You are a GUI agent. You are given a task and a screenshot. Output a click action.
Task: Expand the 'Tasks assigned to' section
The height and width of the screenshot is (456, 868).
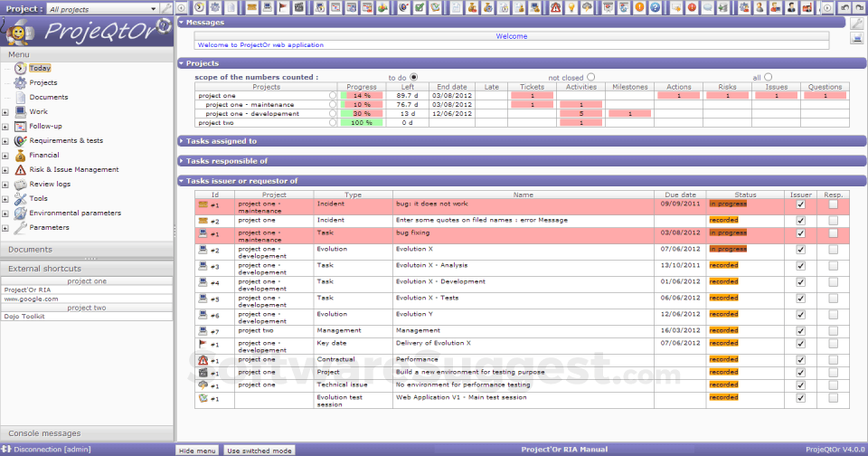[x=222, y=141]
